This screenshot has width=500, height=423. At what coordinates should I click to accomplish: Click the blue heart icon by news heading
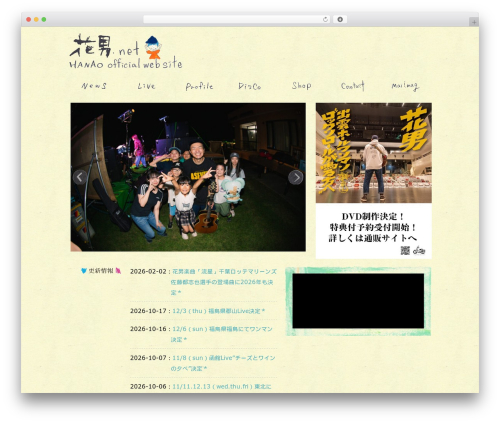pos(84,271)
